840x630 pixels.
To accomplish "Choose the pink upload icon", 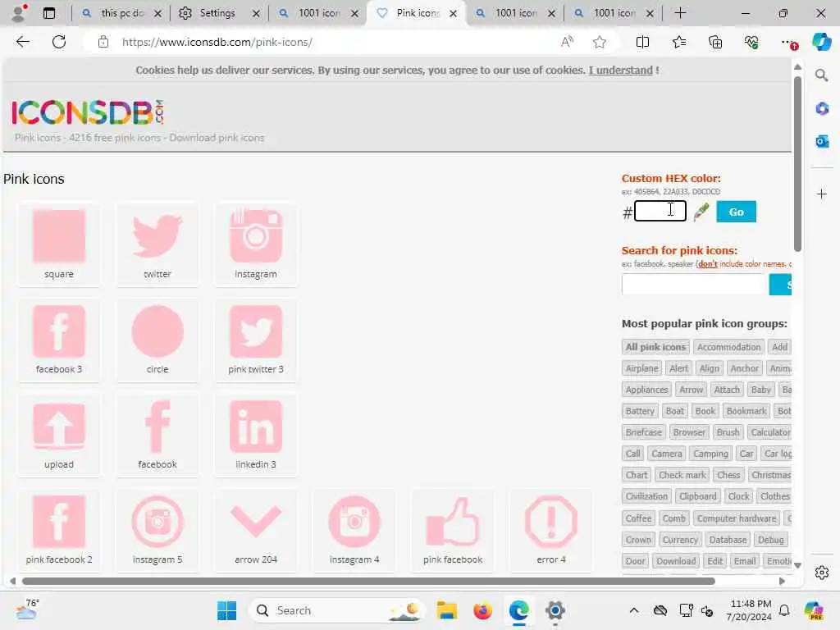I will [x=59, y=427].
